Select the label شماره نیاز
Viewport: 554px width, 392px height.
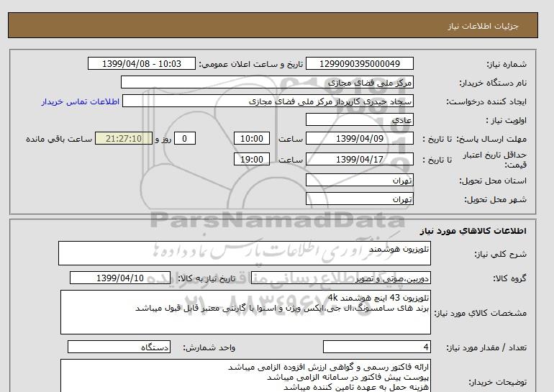[507, 64]
